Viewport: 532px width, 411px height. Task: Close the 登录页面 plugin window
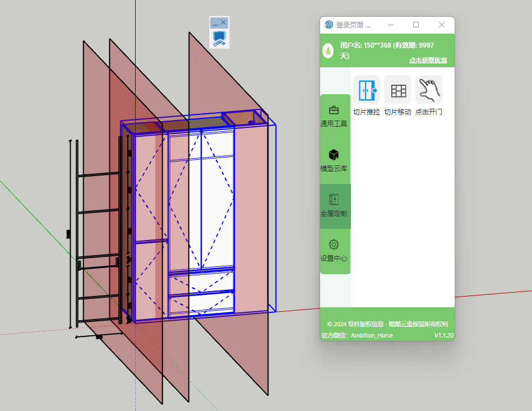(442, 25)
